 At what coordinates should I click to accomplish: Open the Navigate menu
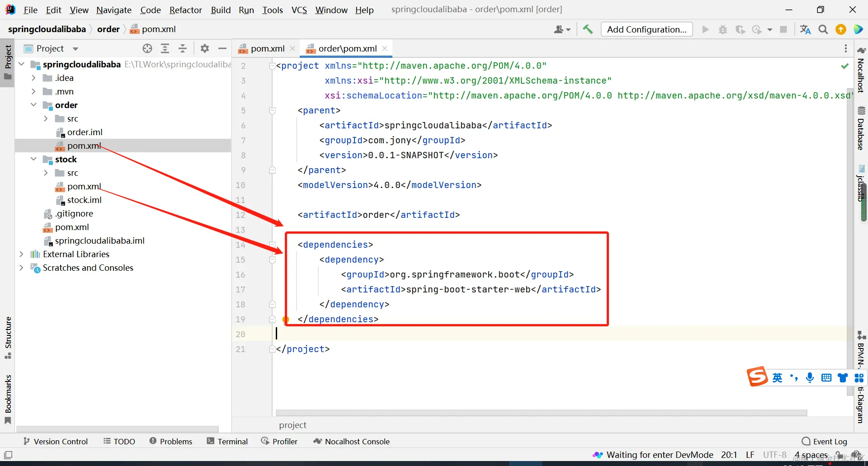114,9
